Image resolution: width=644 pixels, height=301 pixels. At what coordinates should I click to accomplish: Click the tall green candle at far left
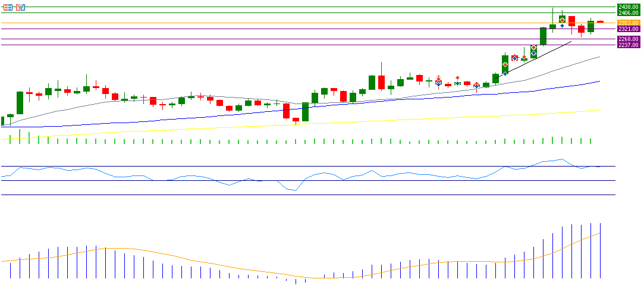coord(20,102)
